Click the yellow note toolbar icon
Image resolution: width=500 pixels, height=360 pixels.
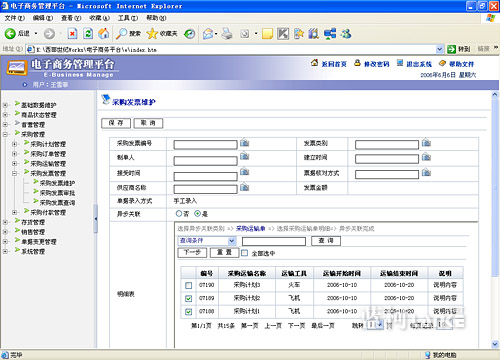click(267, 34)
